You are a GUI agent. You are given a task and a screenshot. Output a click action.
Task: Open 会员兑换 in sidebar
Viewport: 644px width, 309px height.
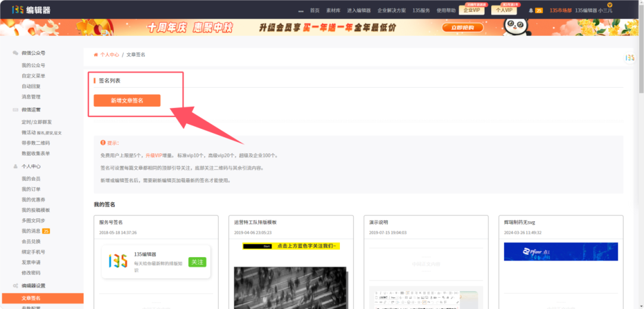(31, 242)
